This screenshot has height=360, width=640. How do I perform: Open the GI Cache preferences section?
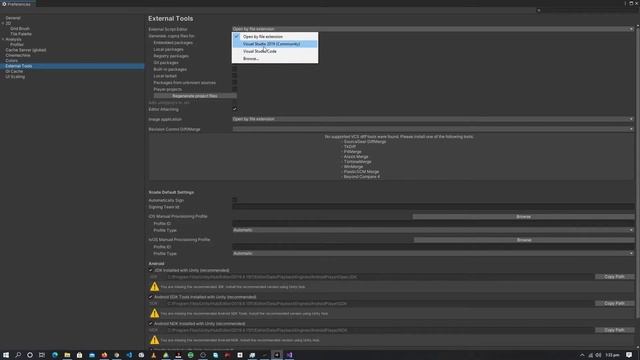(14, 71)
